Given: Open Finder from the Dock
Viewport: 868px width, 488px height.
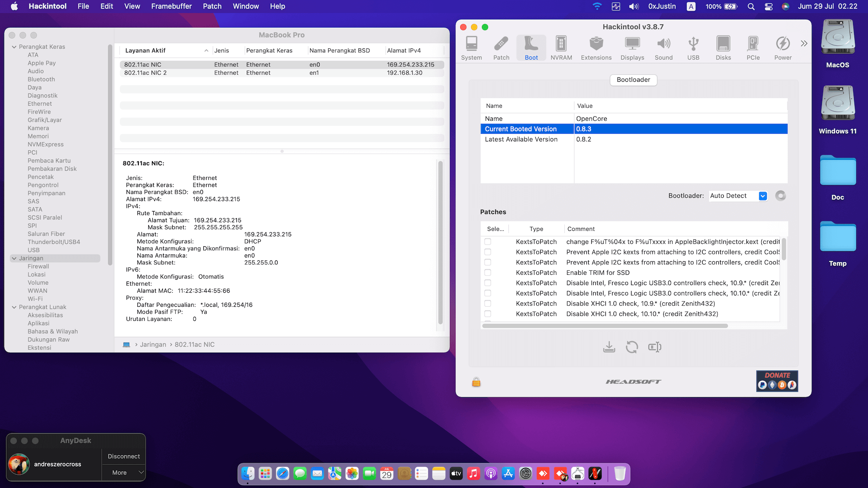Looking at the screenshot, I should click(248, 474).
